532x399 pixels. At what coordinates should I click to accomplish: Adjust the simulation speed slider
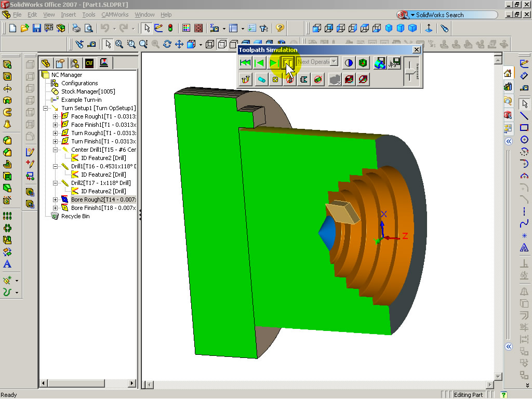(x=410, y=71)
